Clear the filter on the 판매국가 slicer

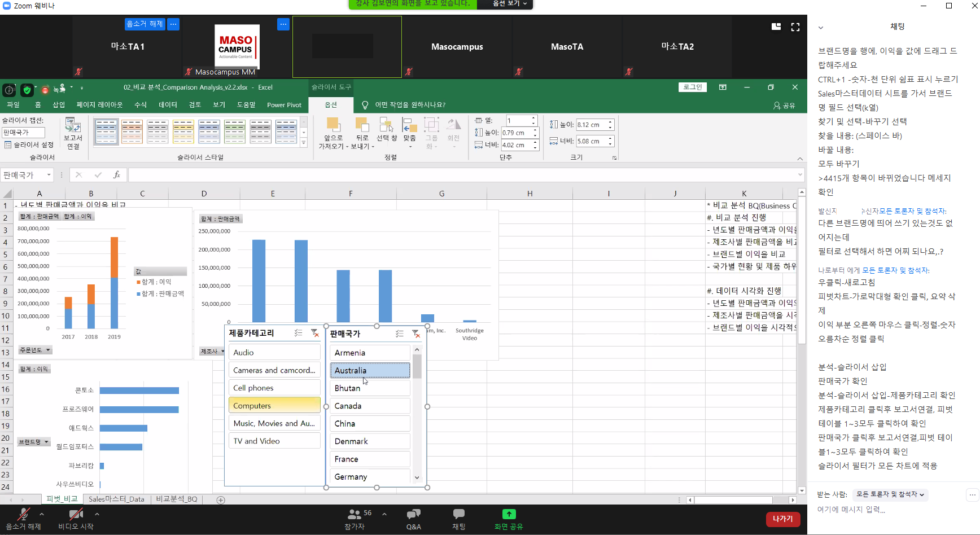(416, 334)
